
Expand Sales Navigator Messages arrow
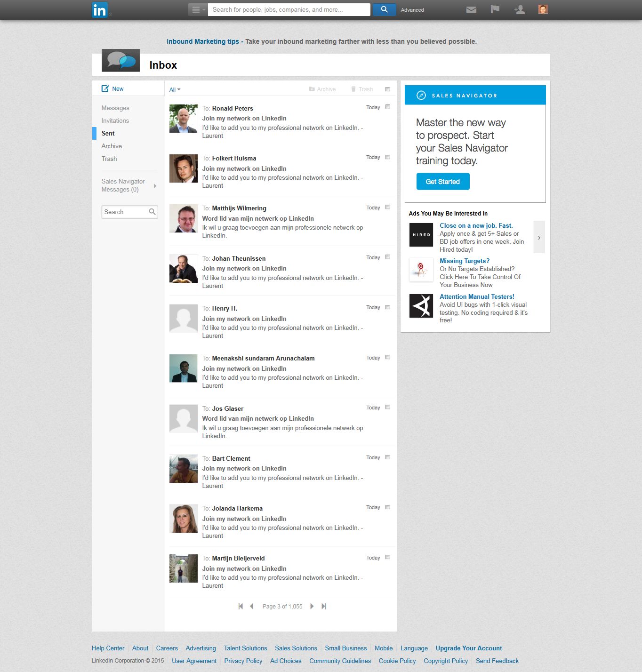click(x=155, y=186)
